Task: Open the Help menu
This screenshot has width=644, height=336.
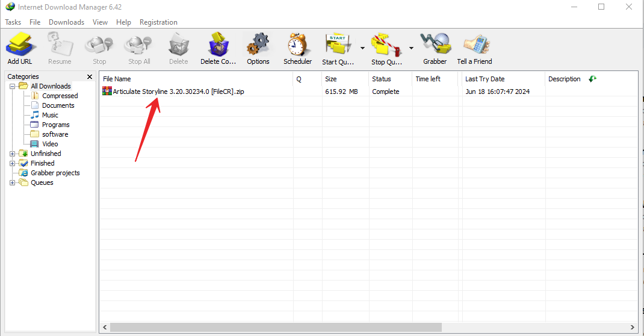Action: (x=123, y=22)
